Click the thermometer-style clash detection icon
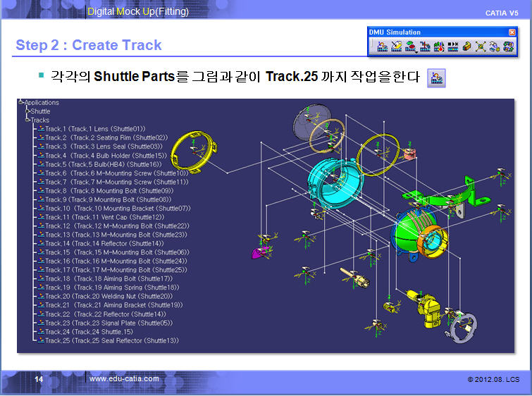 (438, 47)
